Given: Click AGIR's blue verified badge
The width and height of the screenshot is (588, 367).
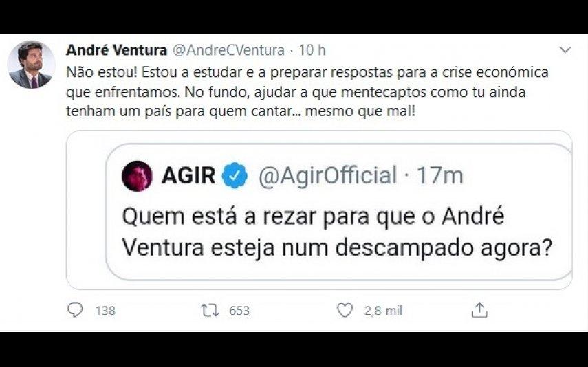Looking at the screenshot, I should tap(235, 175).
